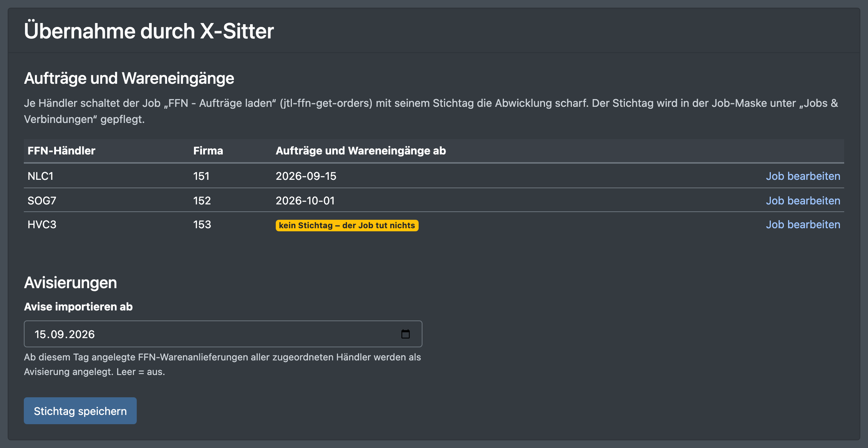Save with the Stichtag speichern button
Image resolution: width=868 pixels, height=448 pixels.
[80, 411]
